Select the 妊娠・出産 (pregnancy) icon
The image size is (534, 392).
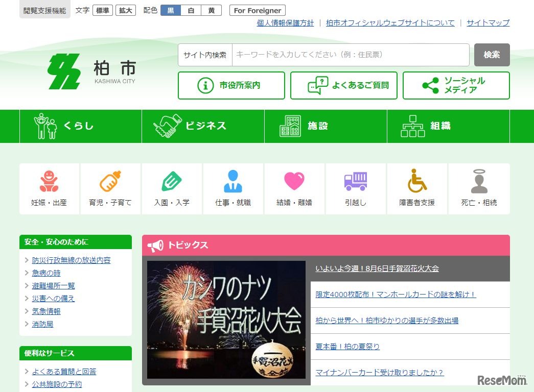(49, 188)
